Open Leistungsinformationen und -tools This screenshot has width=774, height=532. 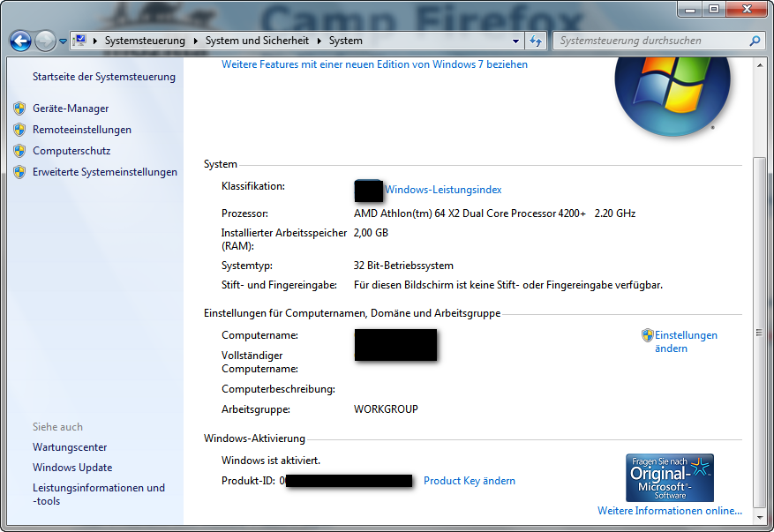pyautogui.click(x=99, y=494)
